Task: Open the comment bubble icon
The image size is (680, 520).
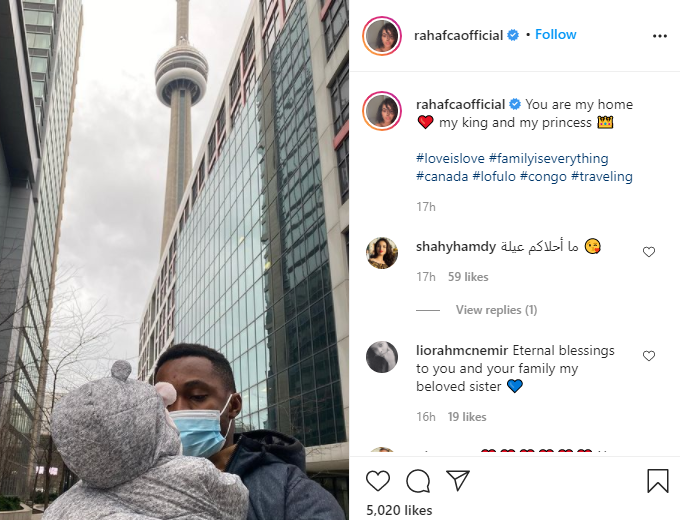Action: pyautogui.click(x=418, y=481)
